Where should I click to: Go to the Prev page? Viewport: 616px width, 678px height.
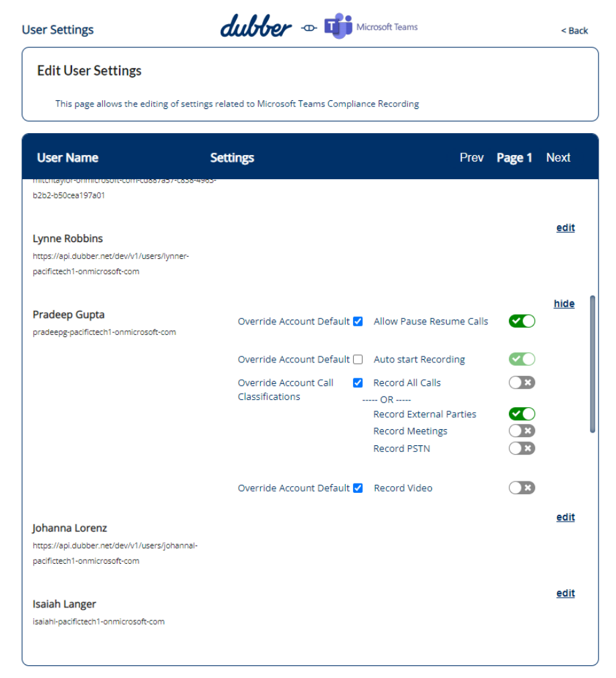(x=472, y=157)
